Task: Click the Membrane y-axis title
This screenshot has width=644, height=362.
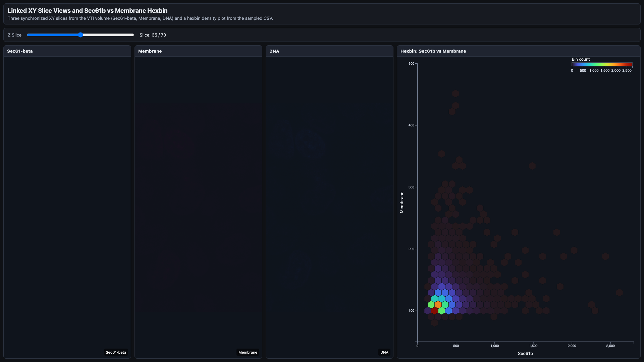Action: point(401,202)
